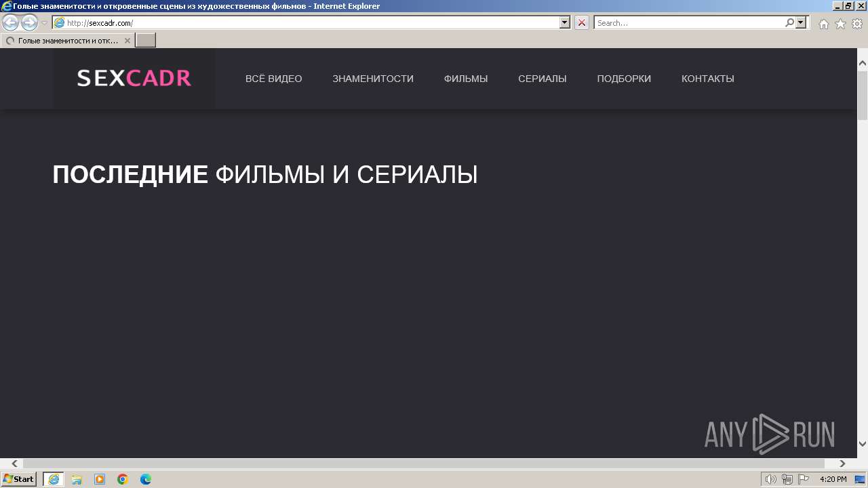Open the Home page icon
The height and width of the screenshot is (488, 868).
(x=823, y=24)
